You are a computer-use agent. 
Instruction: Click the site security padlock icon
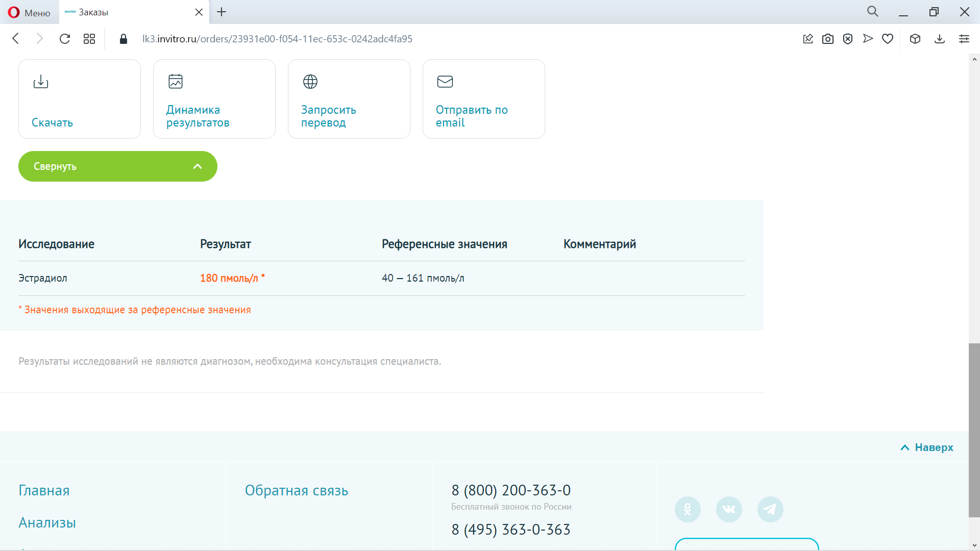(123, 39)
